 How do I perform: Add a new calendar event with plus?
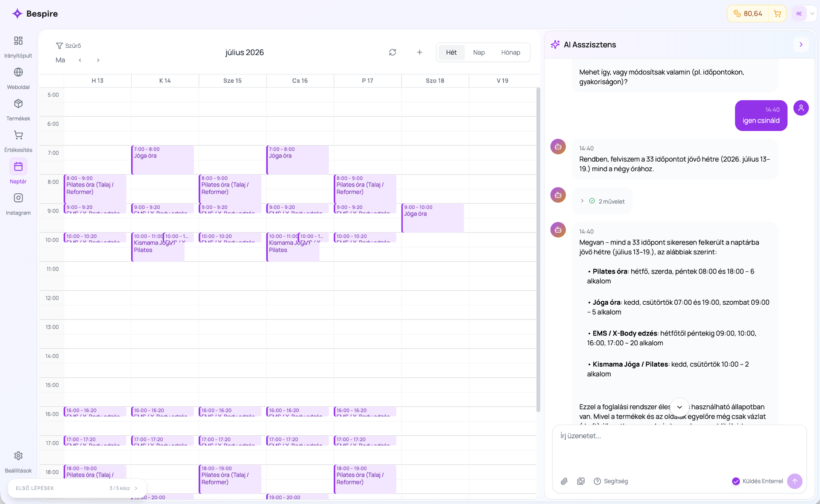coord(419,52)
